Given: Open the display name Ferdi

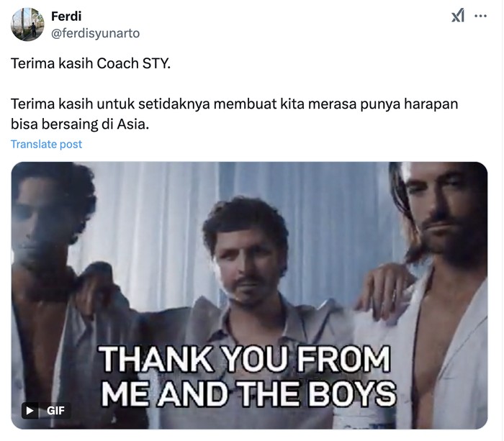Looking at the screenshot, I should 66,16.
